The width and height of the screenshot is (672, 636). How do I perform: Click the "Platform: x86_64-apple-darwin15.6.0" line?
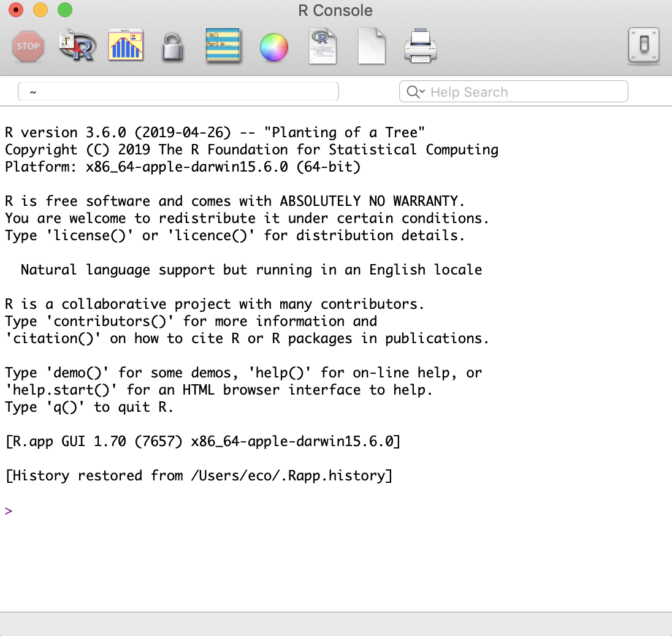[x=183, y=167]
